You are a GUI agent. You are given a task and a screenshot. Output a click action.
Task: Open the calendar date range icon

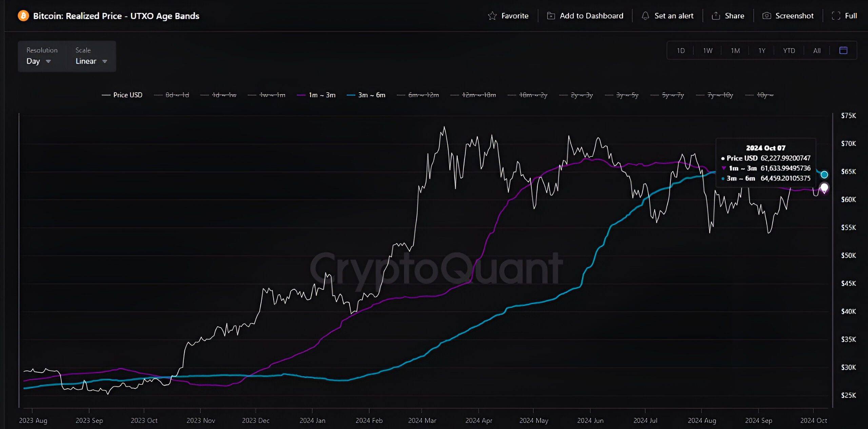(x=843, y=51)
